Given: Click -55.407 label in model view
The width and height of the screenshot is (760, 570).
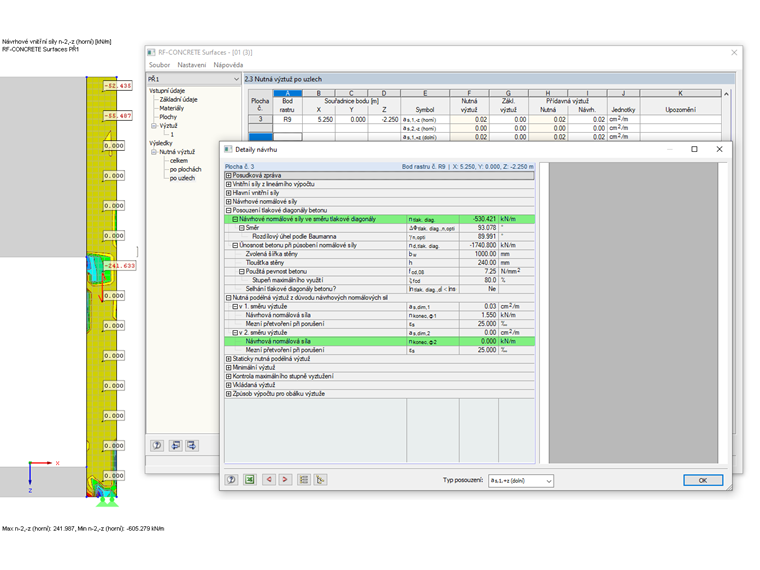Looking at the screenshot, I should [117, 116].
